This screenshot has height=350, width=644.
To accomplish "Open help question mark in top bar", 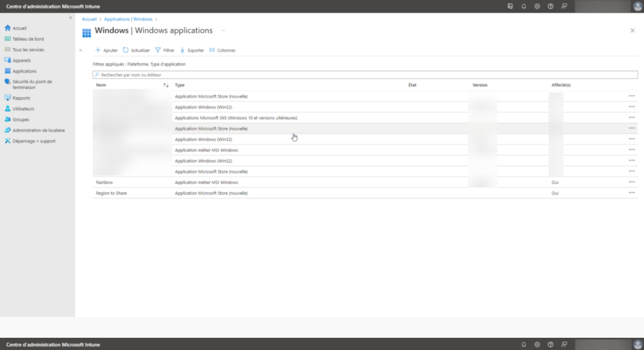I will click(x=551, y=7).
